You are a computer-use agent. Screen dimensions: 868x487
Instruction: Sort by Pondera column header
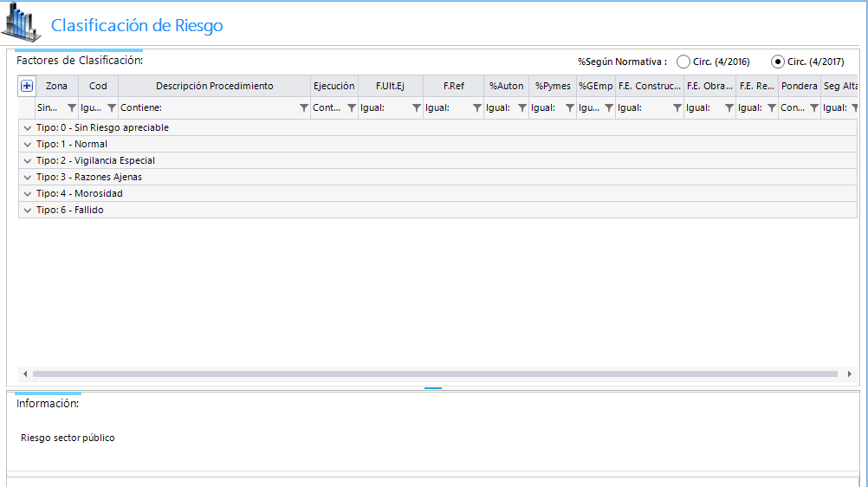[800, 86]
